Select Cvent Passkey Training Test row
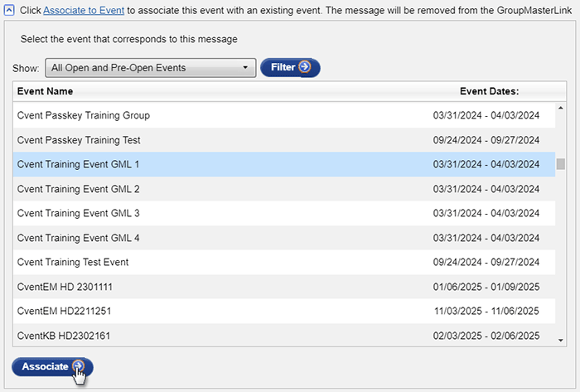Viewport: 580px width, 392px height. (79, 140)
